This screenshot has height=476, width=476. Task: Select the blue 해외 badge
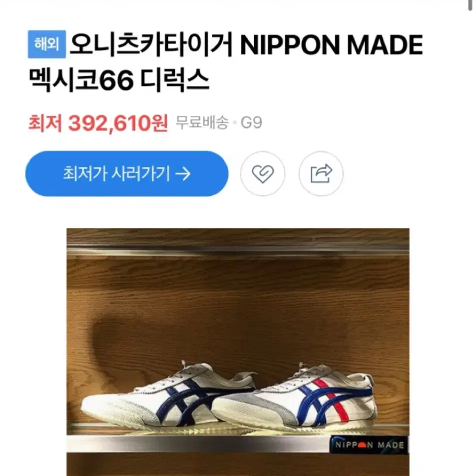coord(47,44)
